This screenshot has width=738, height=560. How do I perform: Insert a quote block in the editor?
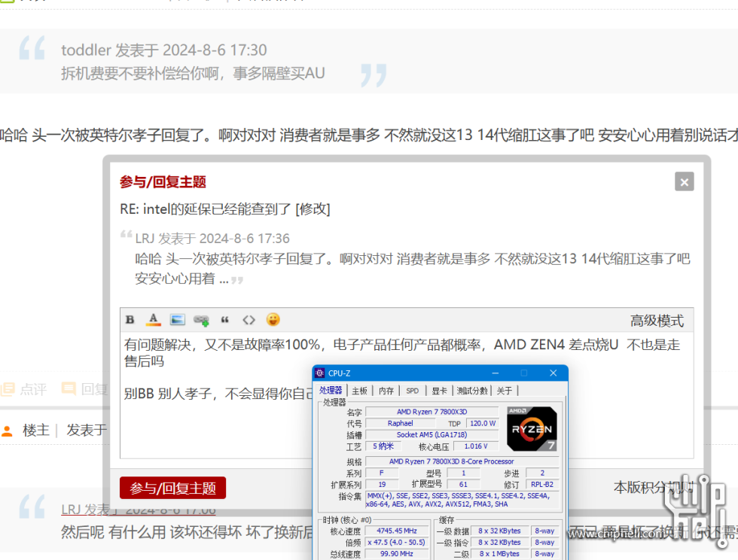[x=225, y=320]
